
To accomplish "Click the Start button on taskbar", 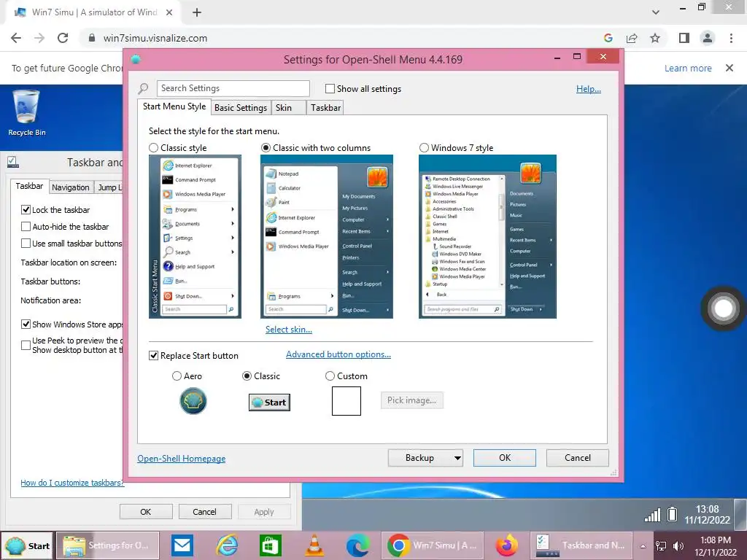I will pyautogui.click(x=27, y=545).
